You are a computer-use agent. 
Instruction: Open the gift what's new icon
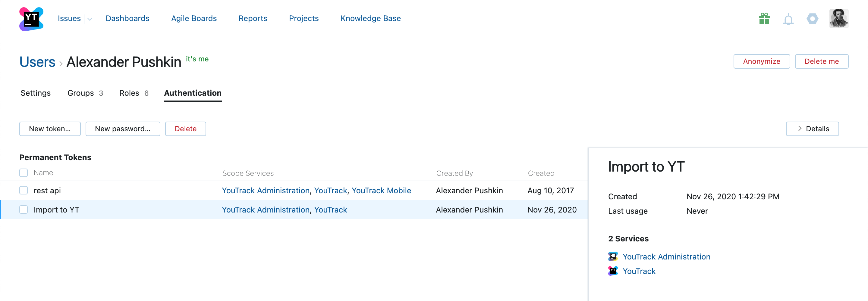pyautogui.click(x=764, y=19)
